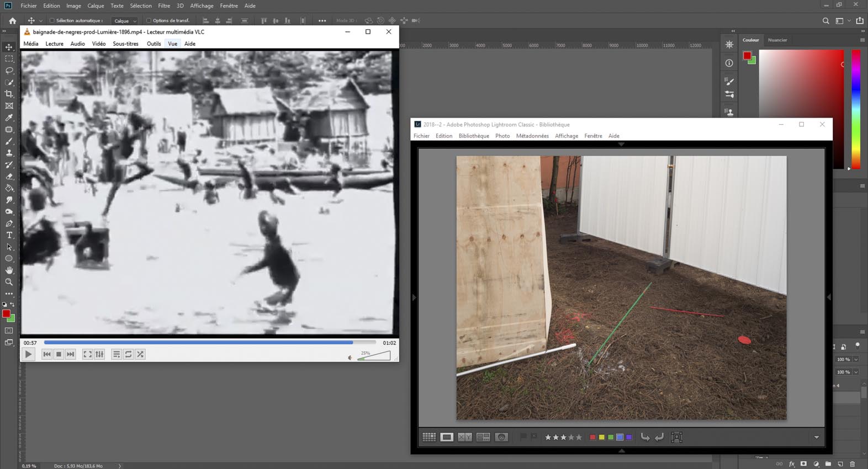868x469 pixels.
Task: Open Couleur panel options menu
Action: tap(862, 40)
